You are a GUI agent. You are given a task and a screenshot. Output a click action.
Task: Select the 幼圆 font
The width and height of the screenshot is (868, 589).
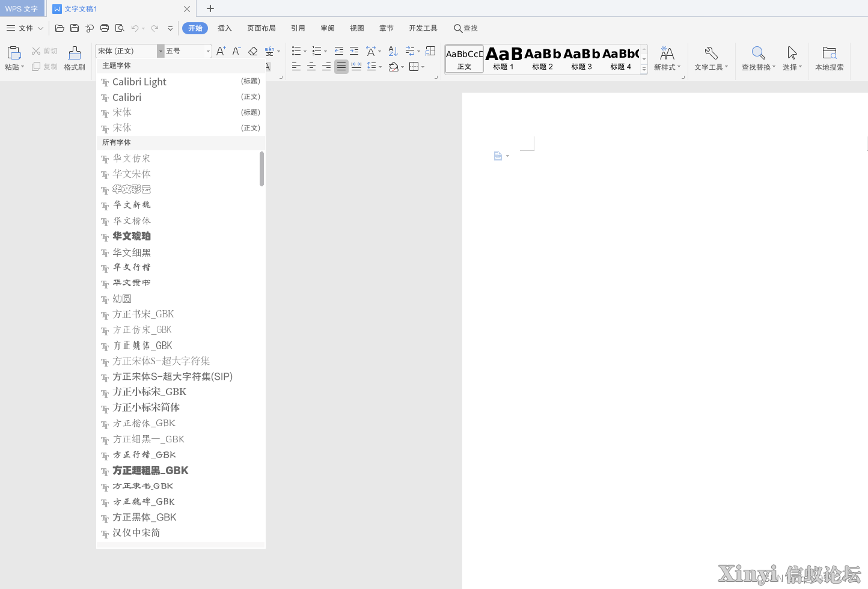pyautogui.click(x=178, y=299)
